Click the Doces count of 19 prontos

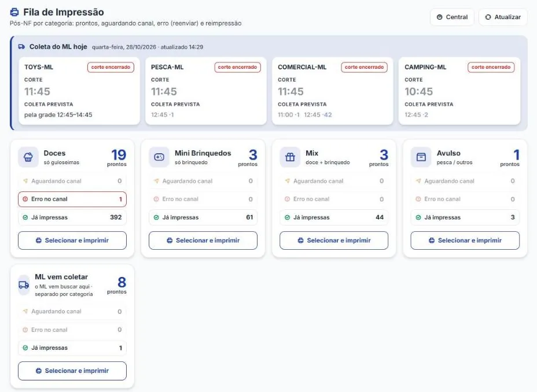tap(118, 158)
